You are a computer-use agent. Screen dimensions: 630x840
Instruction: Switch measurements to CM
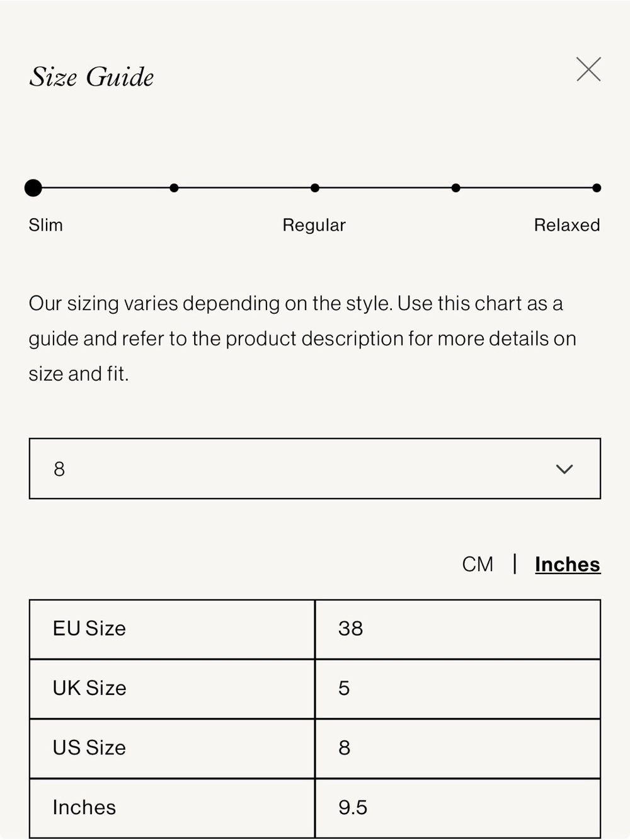(x=478, y=564)
